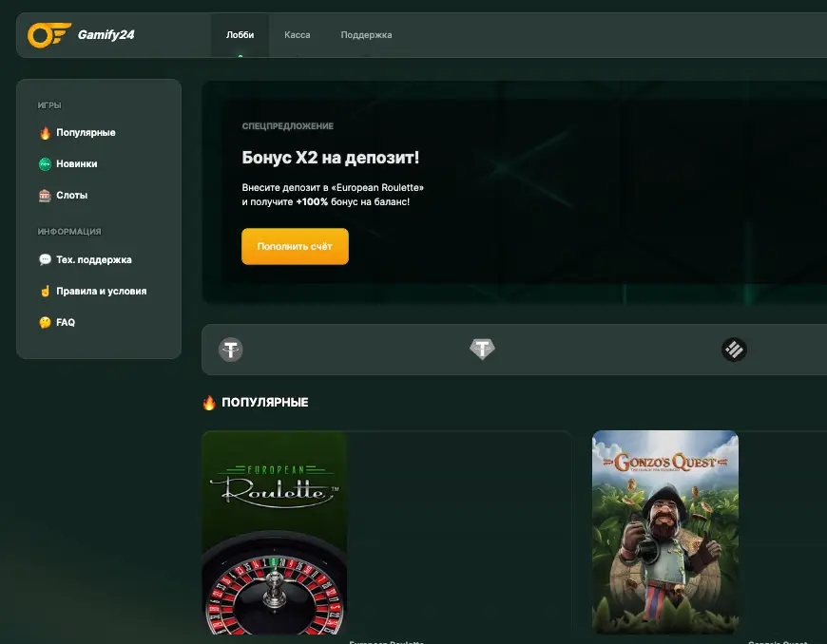This screenshot has width=827, height=644.
Task: Click the Популярные sidebar link
Action: pos(85,132)
